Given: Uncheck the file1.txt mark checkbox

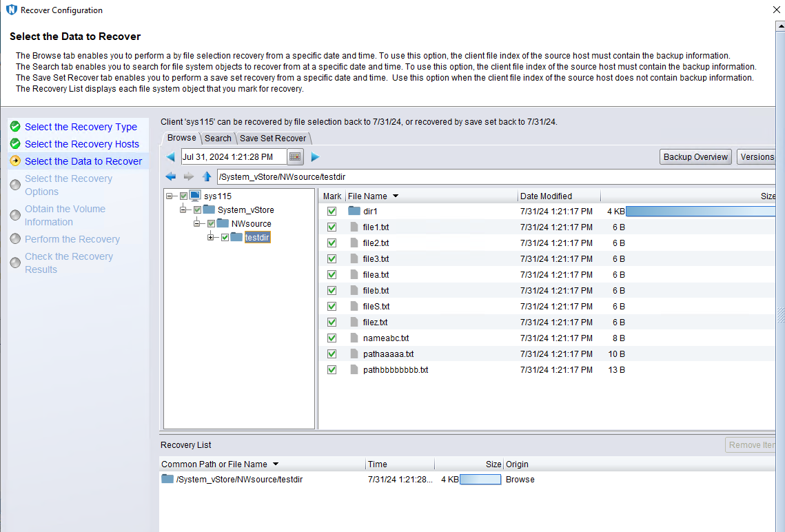Looking at the screenshot, I should (x=332, y=227).
